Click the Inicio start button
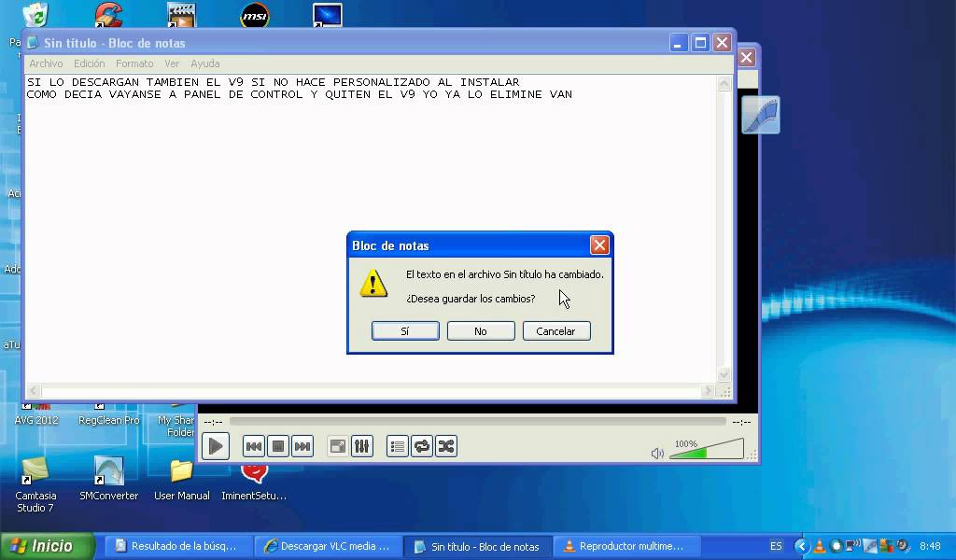This screenshot has height=560, width=956. (48, 546)
